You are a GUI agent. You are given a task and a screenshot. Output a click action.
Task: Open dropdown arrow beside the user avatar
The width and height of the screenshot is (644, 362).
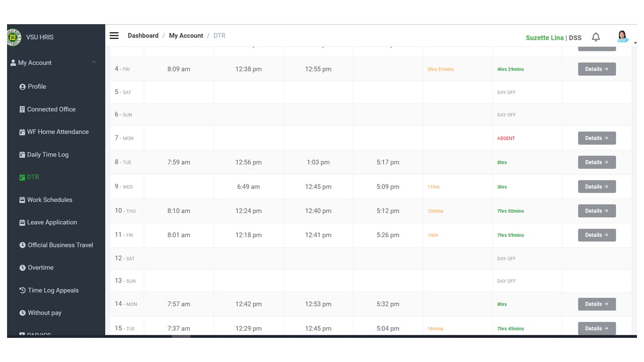[635, 43]
